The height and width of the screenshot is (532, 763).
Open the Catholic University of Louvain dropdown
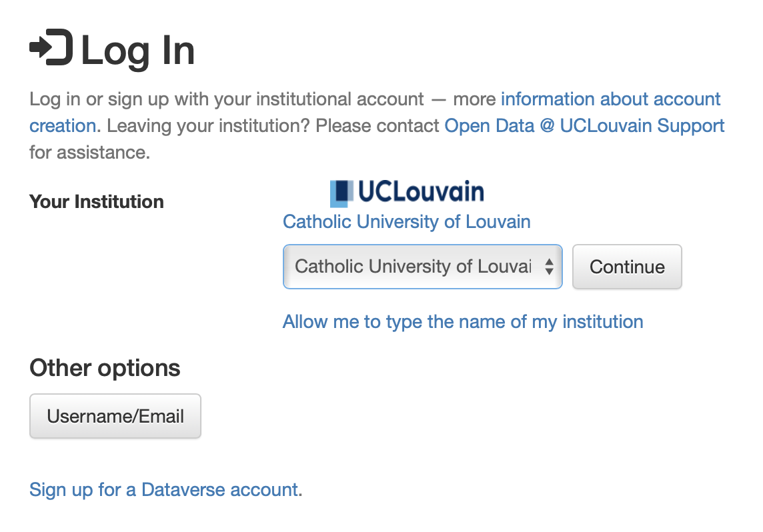click(x=422, y=267)
